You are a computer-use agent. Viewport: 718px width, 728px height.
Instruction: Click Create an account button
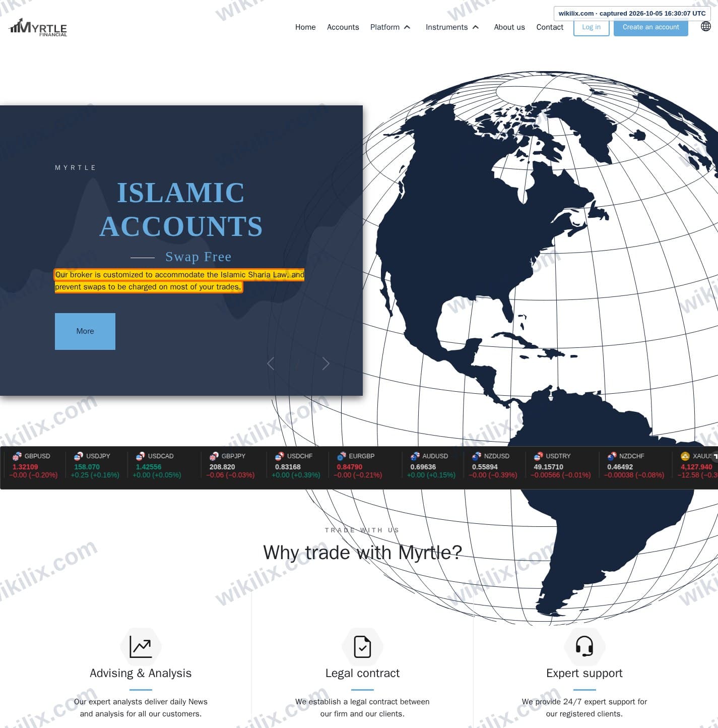(650, 27)
